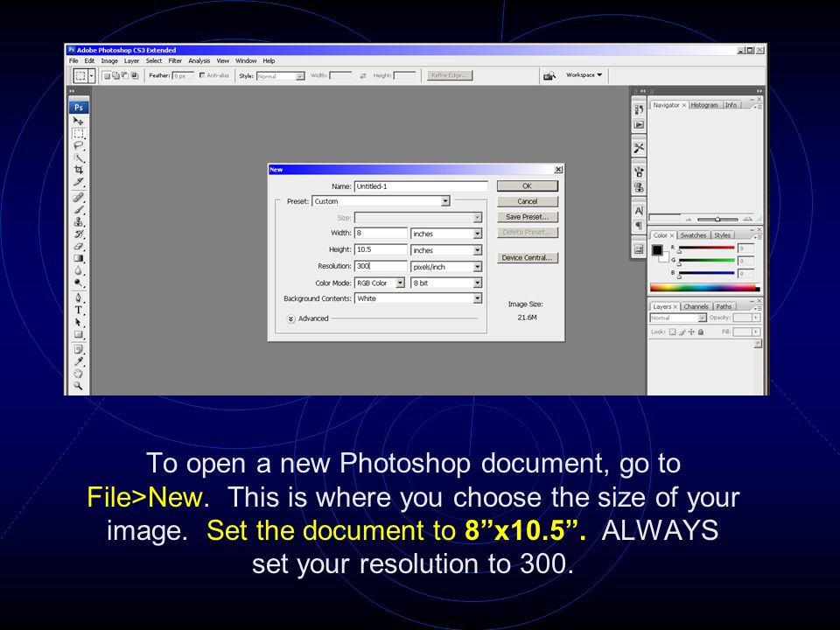Click Cancel in the New dialog
This screenshot has height=630, width=840.
point(527,201)
